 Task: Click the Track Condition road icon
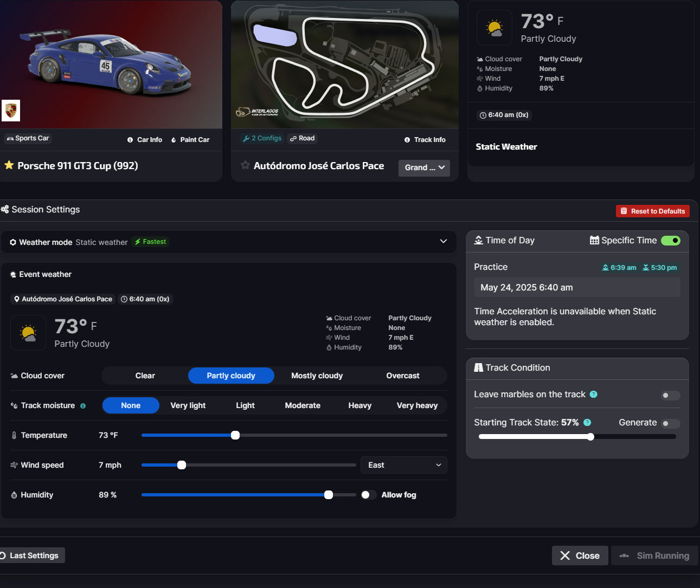point(479,367)
